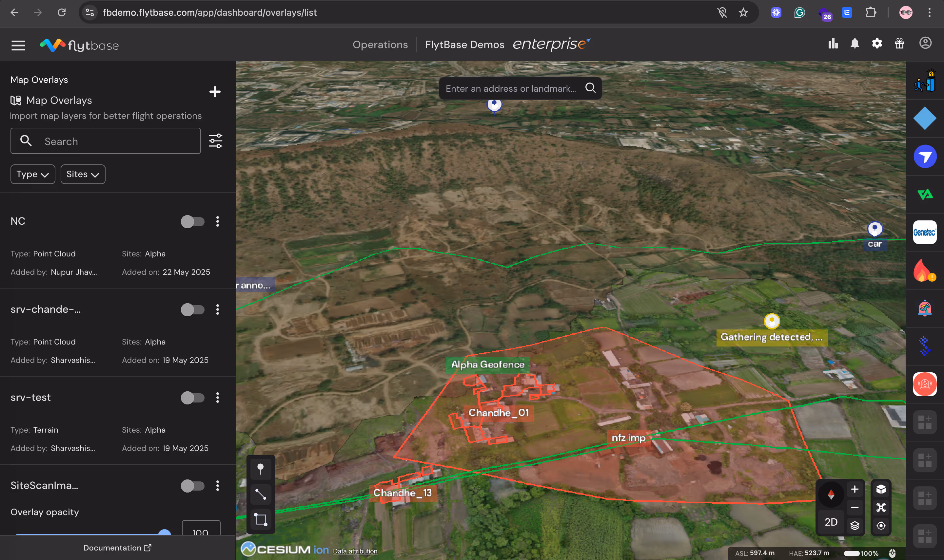
Task: Expand the Sites filter dropdown
Action: [83, 174]
